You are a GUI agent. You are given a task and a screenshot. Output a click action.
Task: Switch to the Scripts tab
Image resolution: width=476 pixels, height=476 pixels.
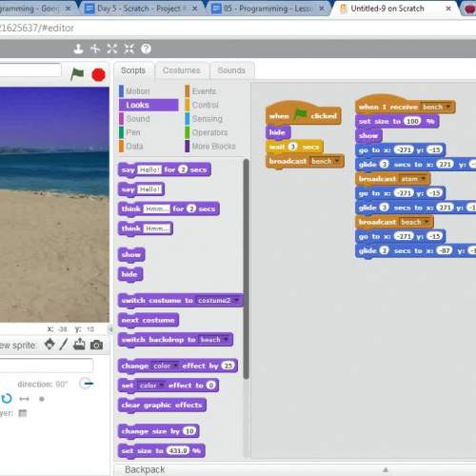133,70
